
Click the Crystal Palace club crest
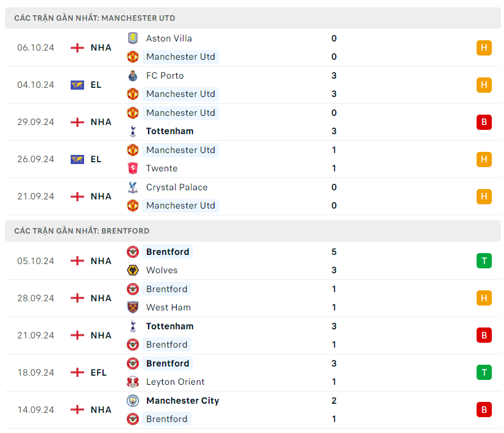[x=133, y=187]
